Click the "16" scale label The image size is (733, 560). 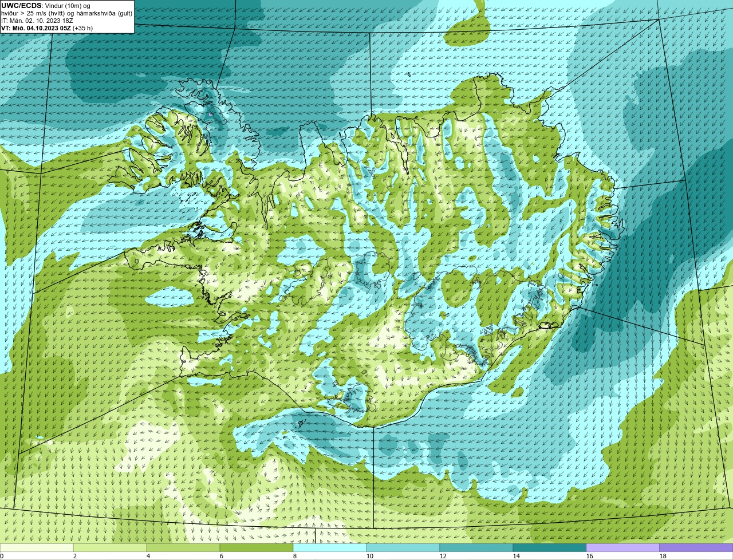click(x=590, y=556)
